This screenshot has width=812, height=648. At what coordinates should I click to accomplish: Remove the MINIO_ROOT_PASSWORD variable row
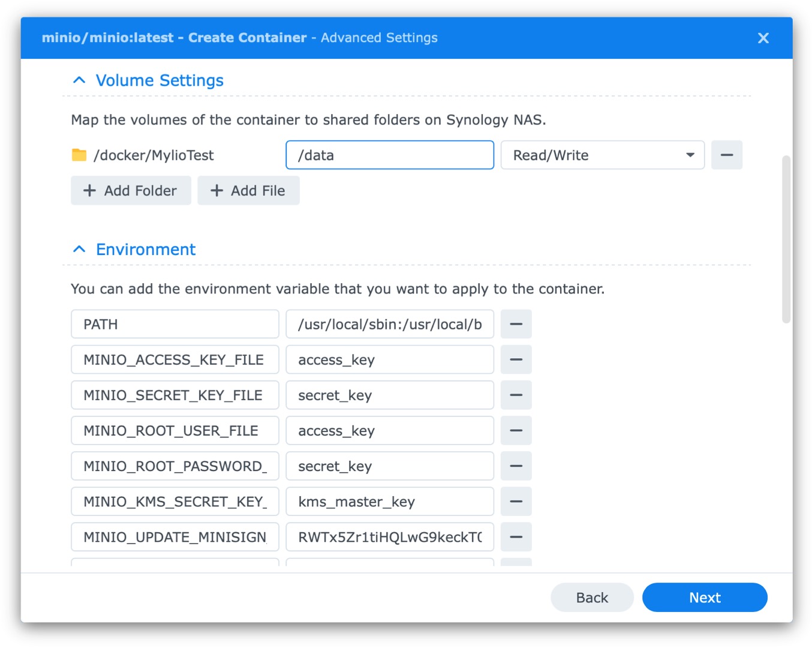[x=516, y=466]
